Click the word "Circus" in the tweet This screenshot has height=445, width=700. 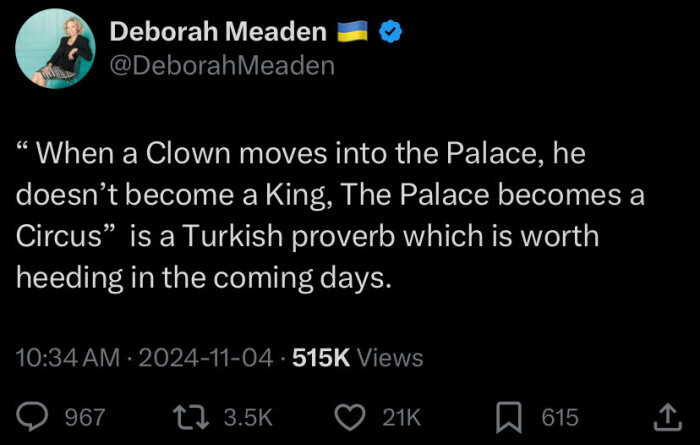coord(58,238)
